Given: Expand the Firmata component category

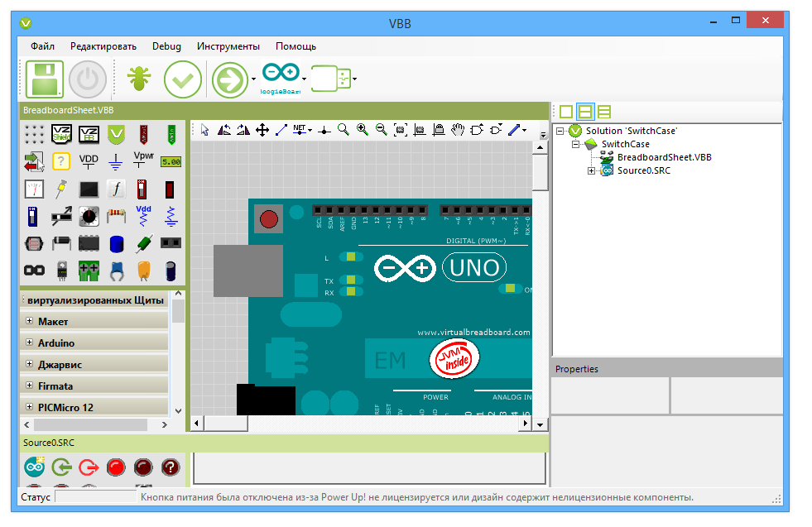Looking at the screenshot, I should pos(31,386).
